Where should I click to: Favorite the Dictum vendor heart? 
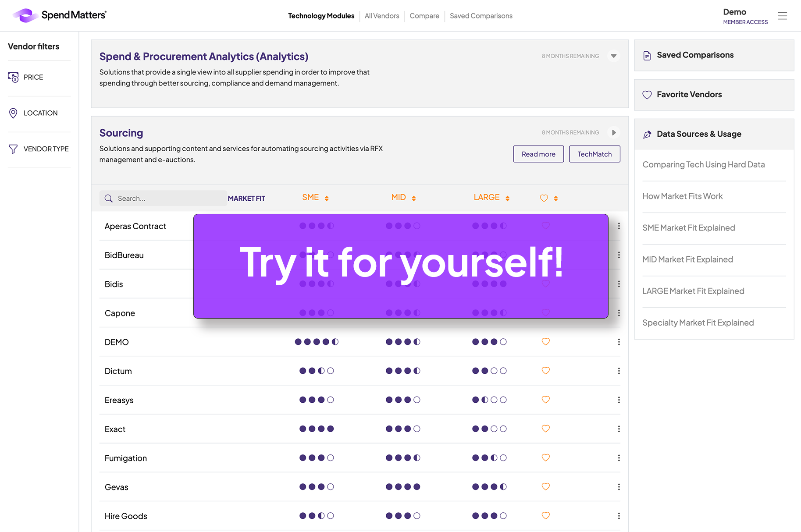coord(545,371)
